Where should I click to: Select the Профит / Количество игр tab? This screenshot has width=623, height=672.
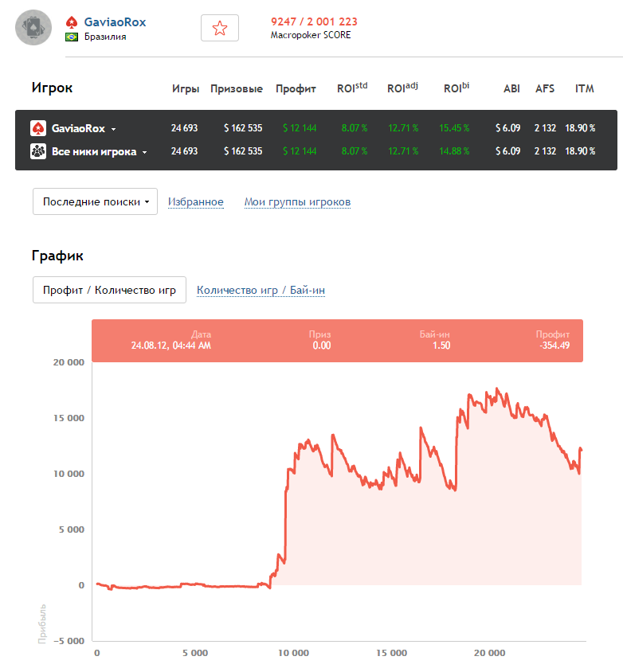click(x=109, y=290)
